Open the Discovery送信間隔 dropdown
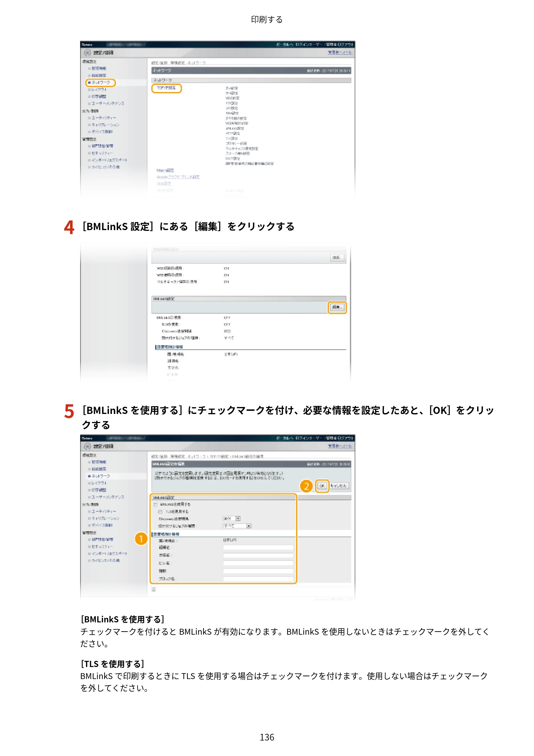This screenshot has height=756, width=534. (232, 519)
